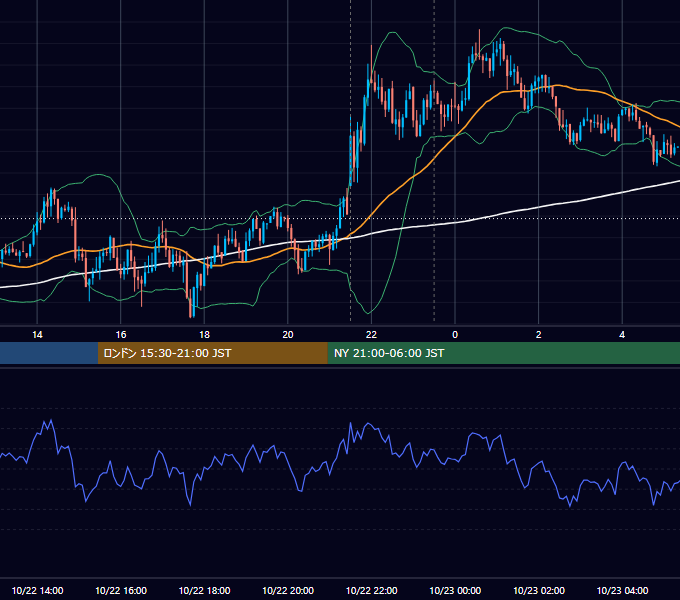Image resolution: width=680 pixels, height=600 pixels.
Task: Click the NY 21:00-06:00 JST session bar
Action: [x=503, y=353]
